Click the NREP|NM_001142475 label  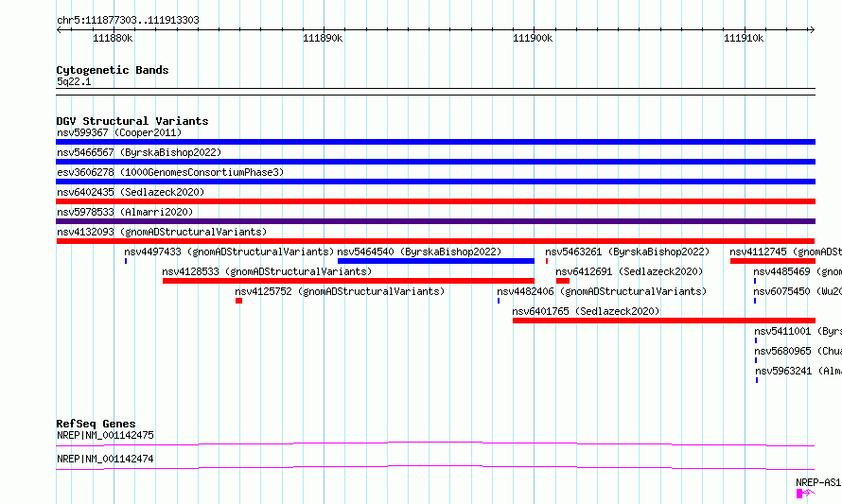coord(105,435)
